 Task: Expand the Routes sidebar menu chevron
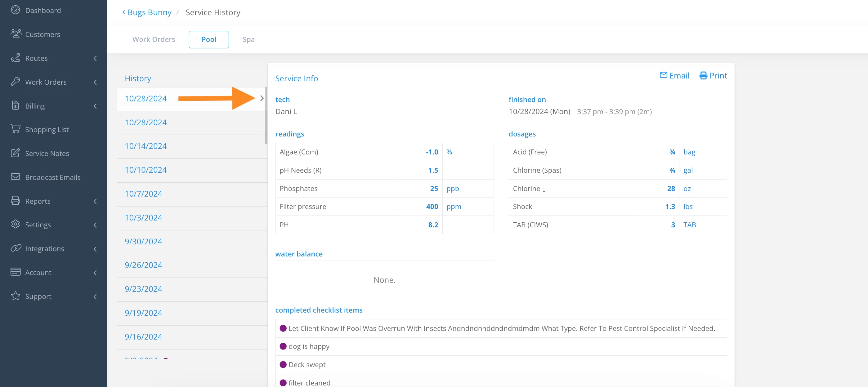click(95, 58)
